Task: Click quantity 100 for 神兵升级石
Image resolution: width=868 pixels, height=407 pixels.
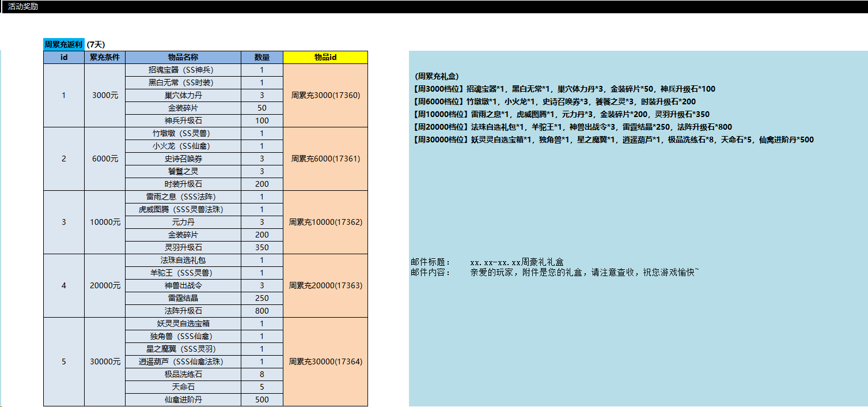Action: pyautogui.click(x=262, y=120)
